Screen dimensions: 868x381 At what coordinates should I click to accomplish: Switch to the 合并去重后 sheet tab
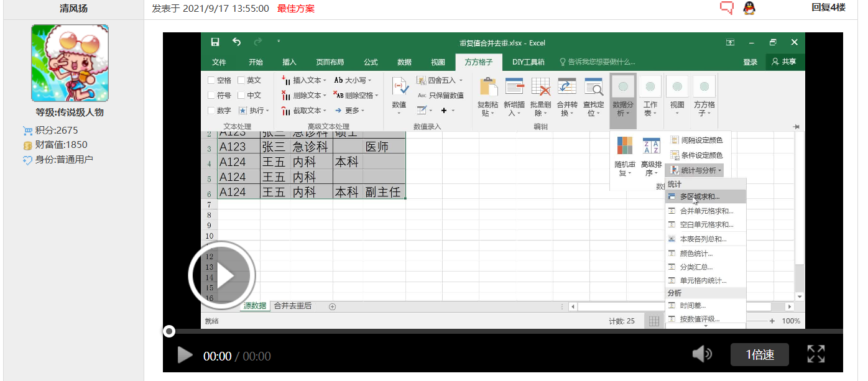pyautogui.click(x=293, y=306)
